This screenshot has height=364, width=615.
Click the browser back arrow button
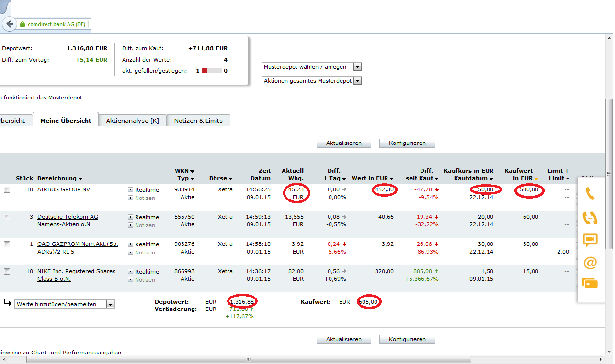coord(9,24)
